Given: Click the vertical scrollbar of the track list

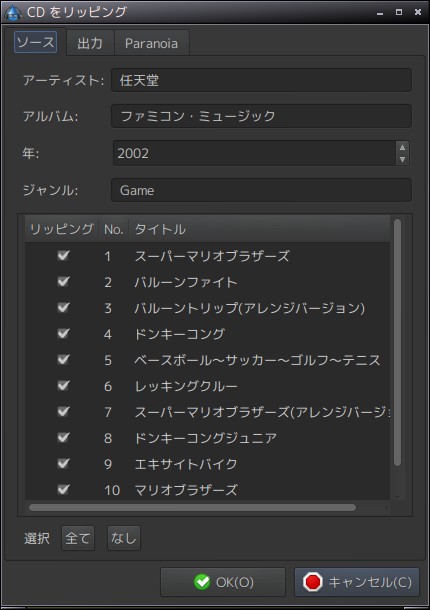Looking at the screenshot, I should (x=397, y=342).
